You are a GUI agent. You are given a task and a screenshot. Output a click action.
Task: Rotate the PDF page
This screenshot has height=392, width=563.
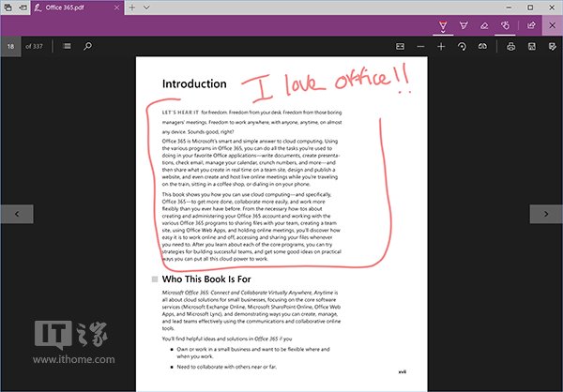coord(462,46)
